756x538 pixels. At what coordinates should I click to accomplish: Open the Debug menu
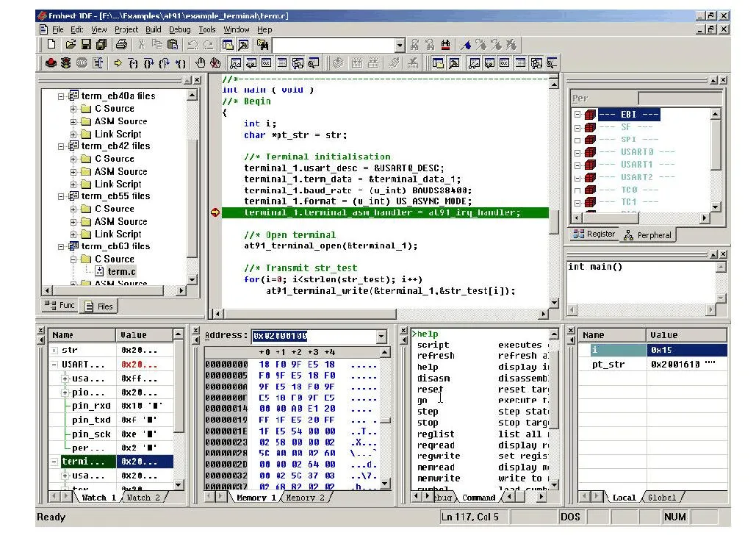pos(180,29)
